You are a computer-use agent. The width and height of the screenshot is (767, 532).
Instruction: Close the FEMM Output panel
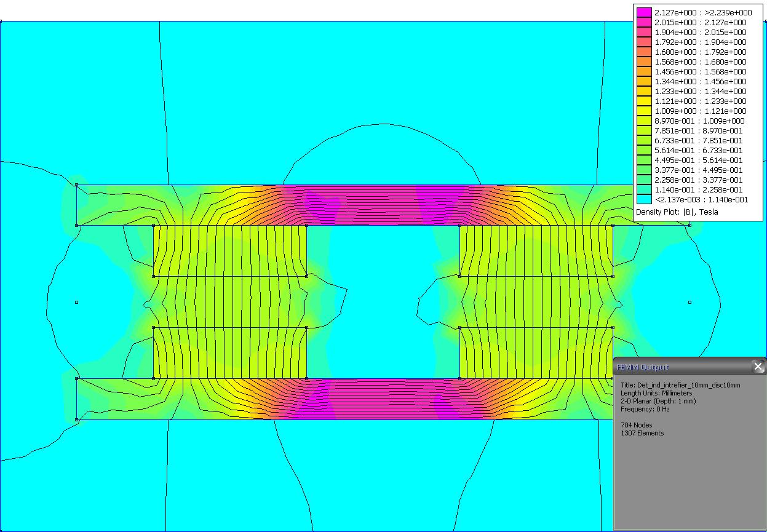[758, 367]
